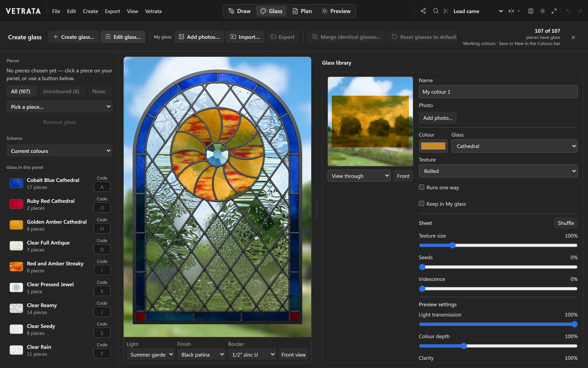Switch to the Preview tab

(x=336, y=11)
